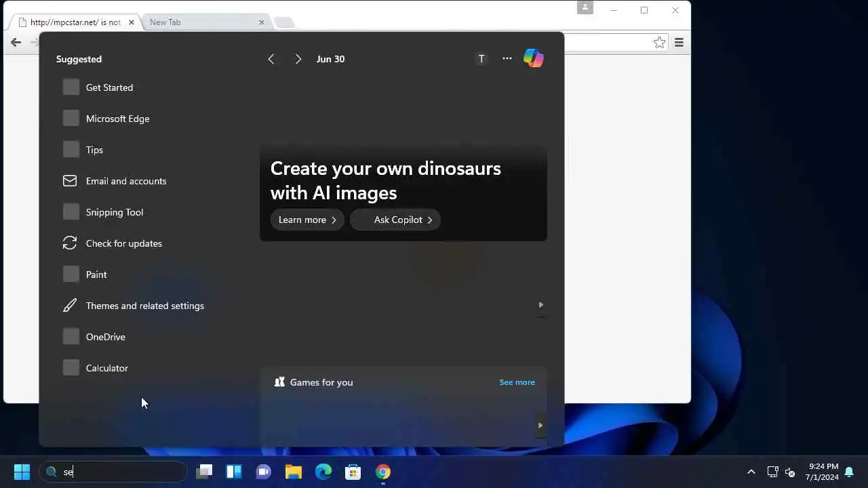The height and width of the screenshot is (488, 868).
Task: Click the Chrome back arrow
Action: tap(16, 42)
